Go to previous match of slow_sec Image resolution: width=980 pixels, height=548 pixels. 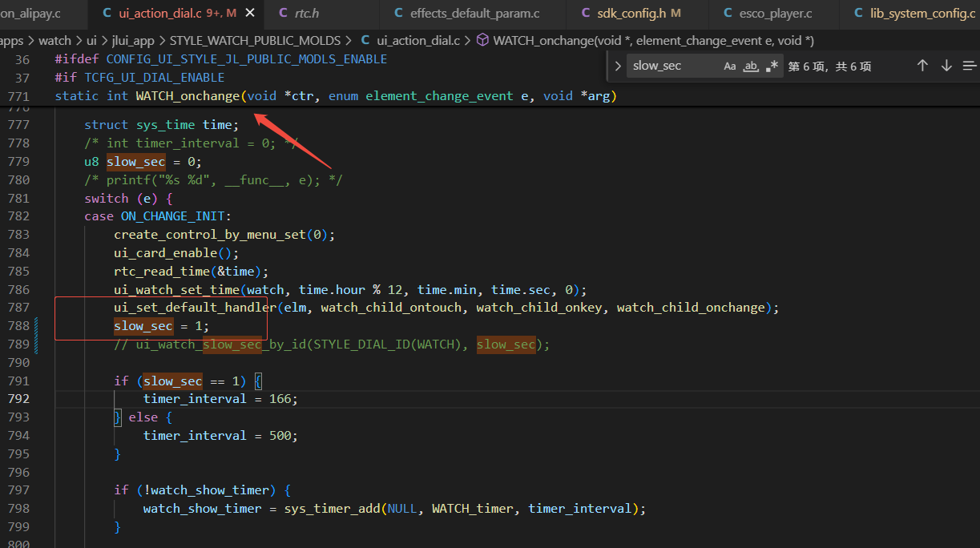(922, 66)
